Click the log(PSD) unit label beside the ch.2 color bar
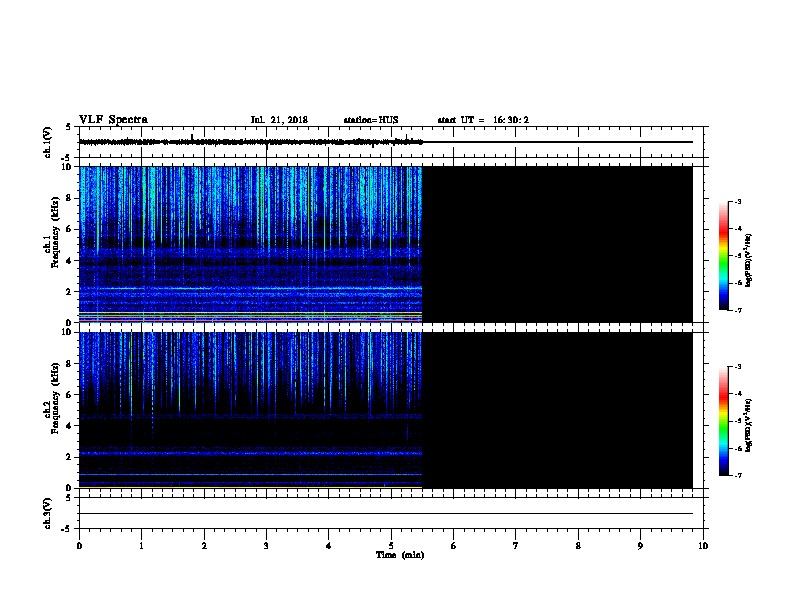 click(x=749, y=425)
